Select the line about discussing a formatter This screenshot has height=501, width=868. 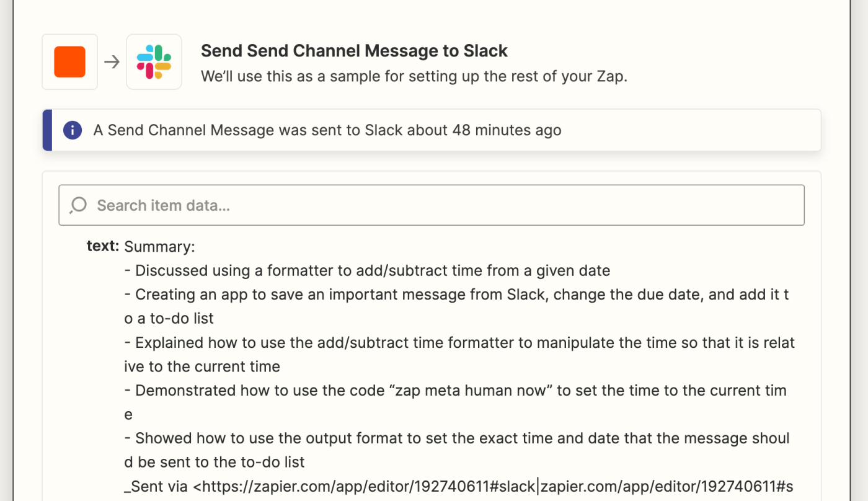(x=367, y=271)
